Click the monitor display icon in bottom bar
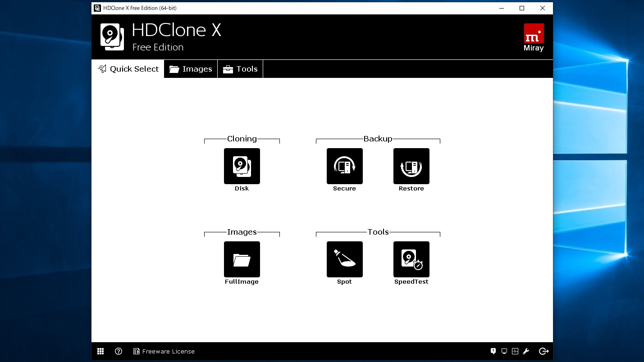The height and width of the screenshot is (362, 644). 504,351
